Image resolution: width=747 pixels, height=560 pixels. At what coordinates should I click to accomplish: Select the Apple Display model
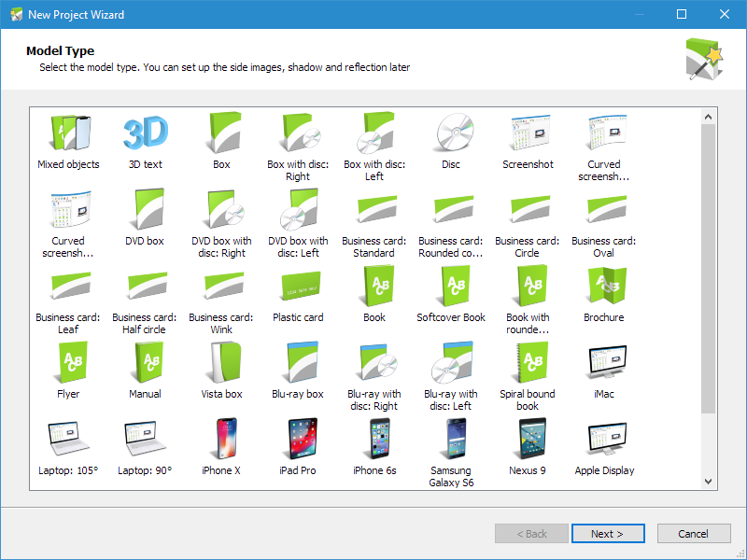[x=604, y=448]
